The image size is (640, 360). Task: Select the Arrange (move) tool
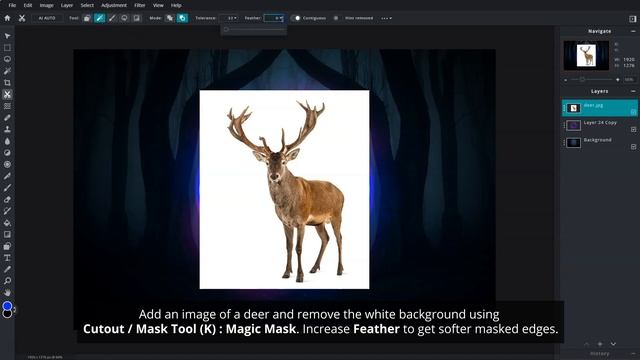coord(7,36)
